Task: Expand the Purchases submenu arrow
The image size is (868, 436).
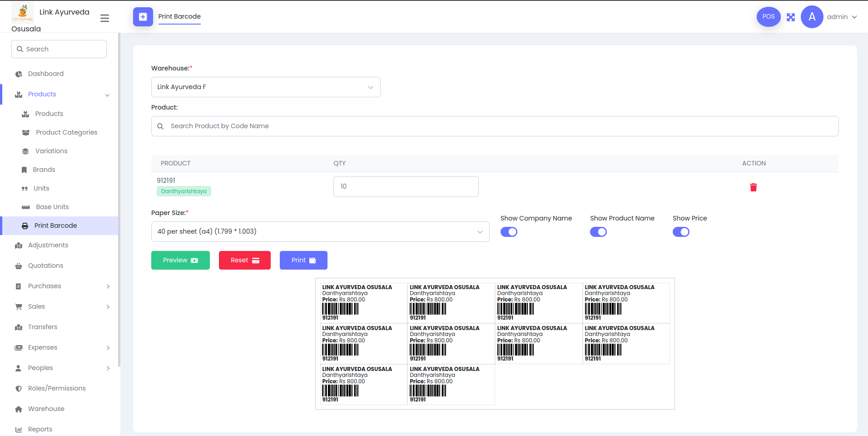Action: pos(108,286)
